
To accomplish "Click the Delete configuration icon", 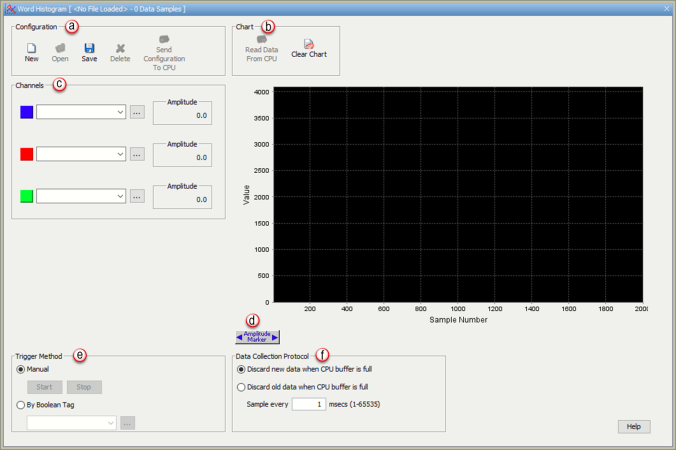I will pyautogui.click(x=120, y=48).
